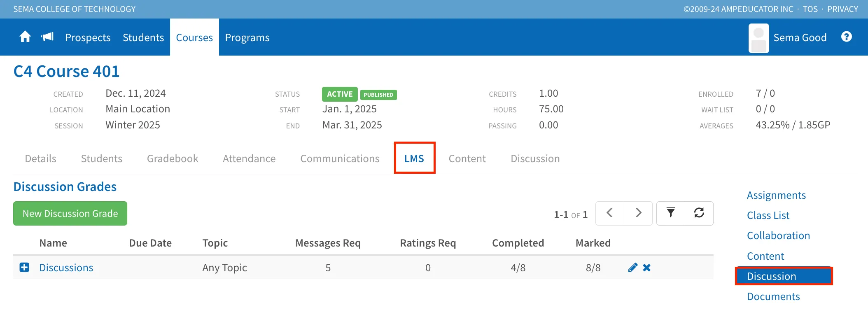Click the C4 Course 401 title
This screenshot has width=868, height=312.
click(66, 71)
